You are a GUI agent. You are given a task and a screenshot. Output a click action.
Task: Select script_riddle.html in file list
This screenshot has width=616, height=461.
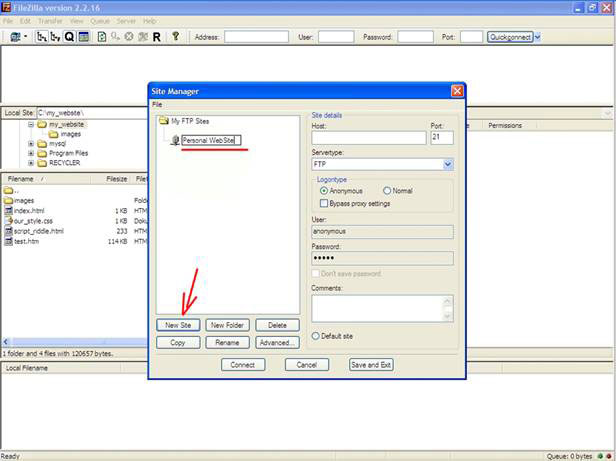pyautogui.click(x=38, y=231)
